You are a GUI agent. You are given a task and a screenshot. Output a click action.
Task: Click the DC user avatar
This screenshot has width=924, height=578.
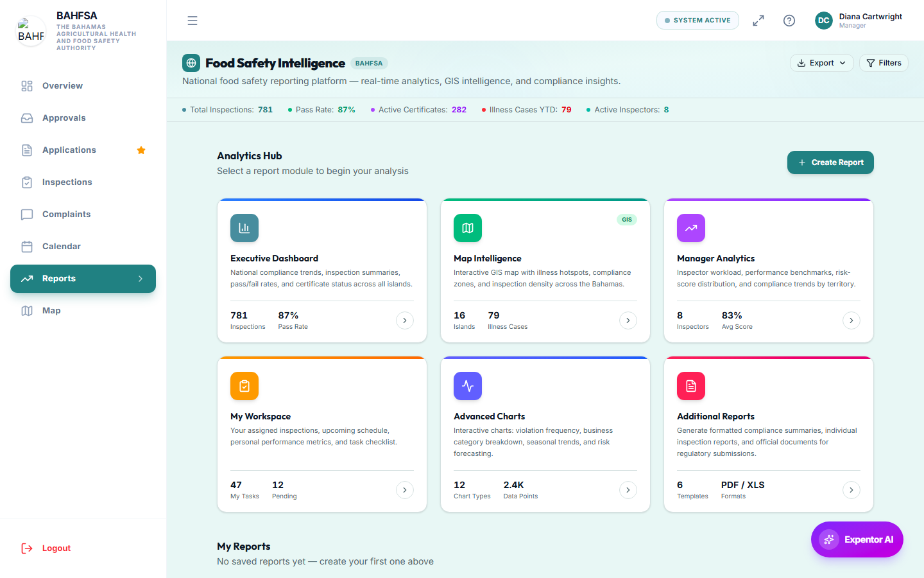point(824,21)
